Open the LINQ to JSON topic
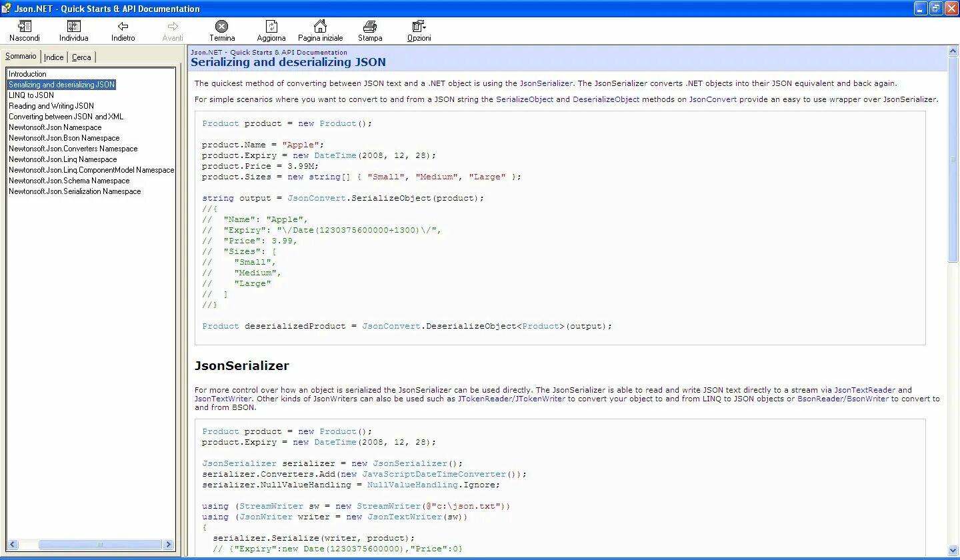 31,95
